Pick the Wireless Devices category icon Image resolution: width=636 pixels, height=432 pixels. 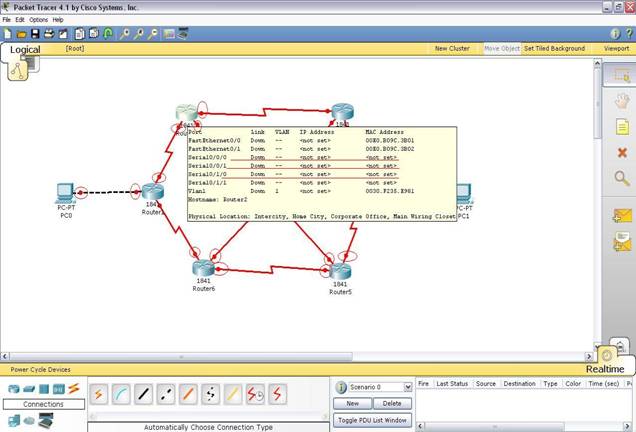[x=59, y=389]
